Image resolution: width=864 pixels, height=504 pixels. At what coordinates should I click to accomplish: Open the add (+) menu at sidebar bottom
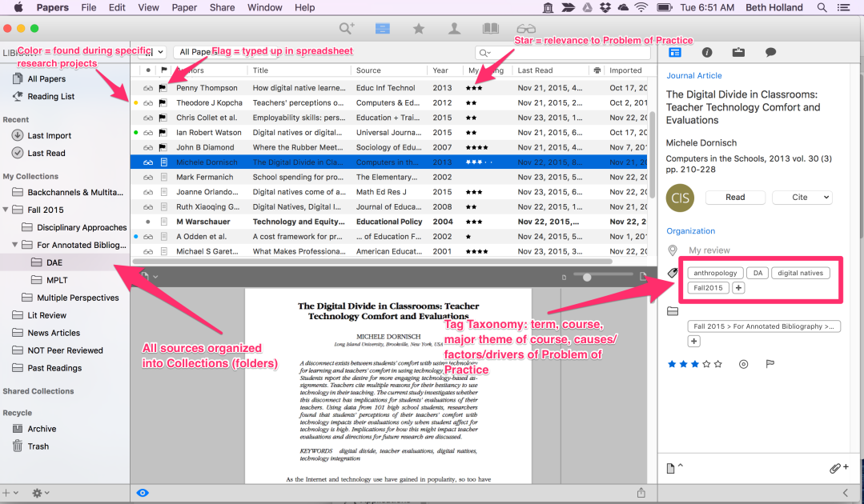(10, 493)
